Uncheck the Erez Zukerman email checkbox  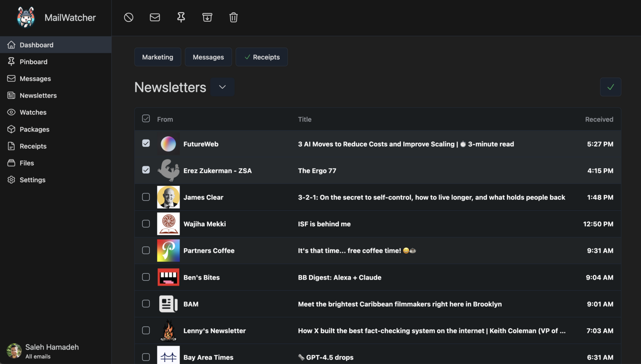tap(146, 170)
